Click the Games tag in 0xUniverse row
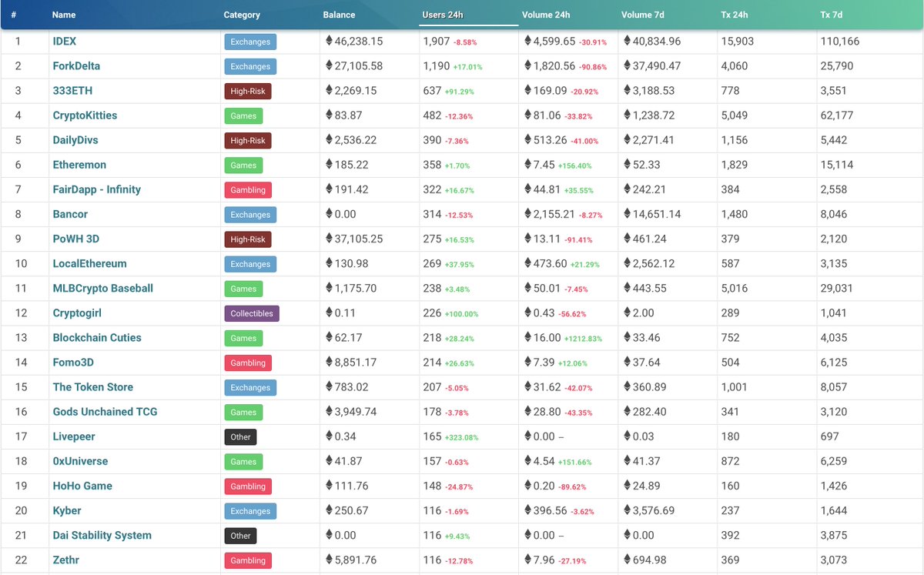924x575 pixels. (x=243, y=462)
